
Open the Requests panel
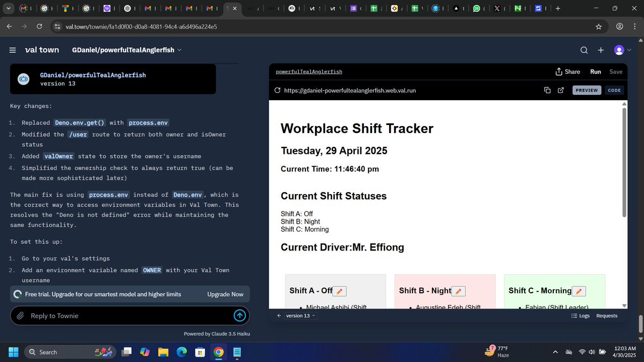pyautogui.click(x=607, y=316)
